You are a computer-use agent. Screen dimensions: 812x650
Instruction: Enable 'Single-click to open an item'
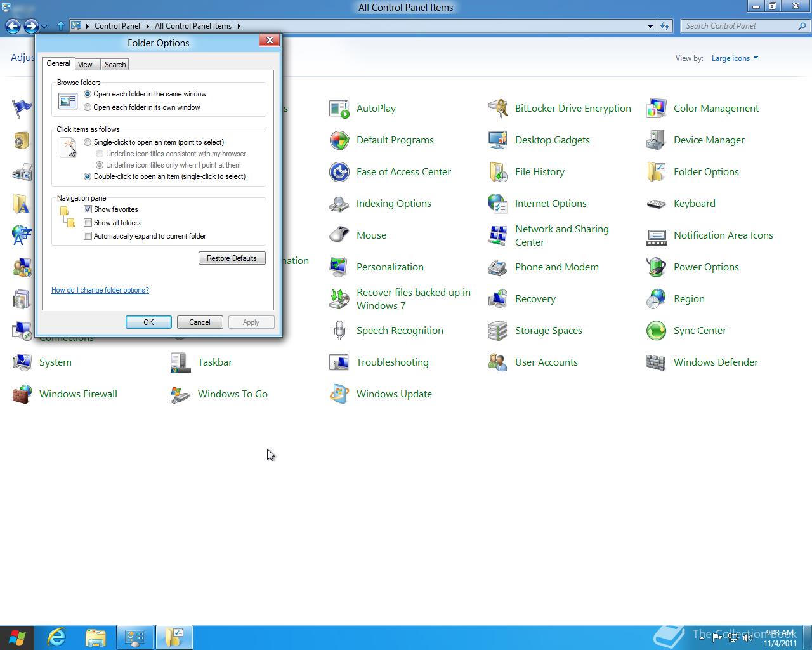click(x=88, y=142)
